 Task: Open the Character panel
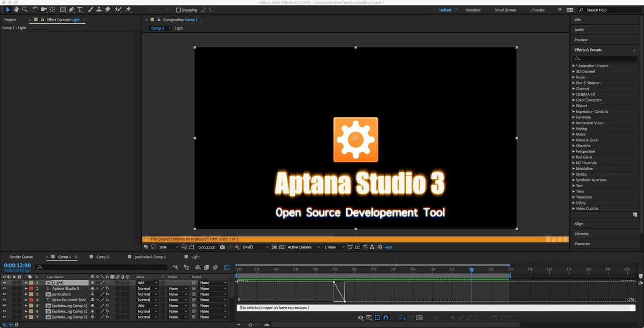[x=582, y=244]
